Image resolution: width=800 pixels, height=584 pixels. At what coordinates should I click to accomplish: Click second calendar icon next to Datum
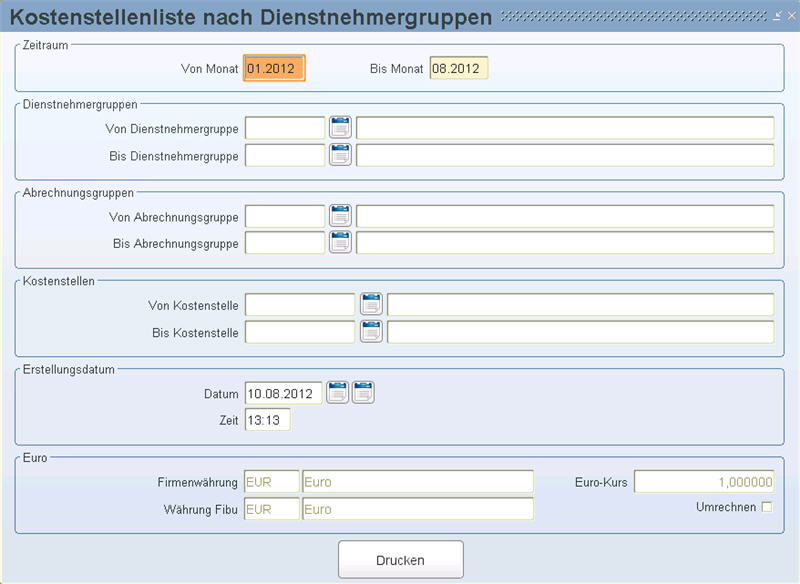(363, 393)
